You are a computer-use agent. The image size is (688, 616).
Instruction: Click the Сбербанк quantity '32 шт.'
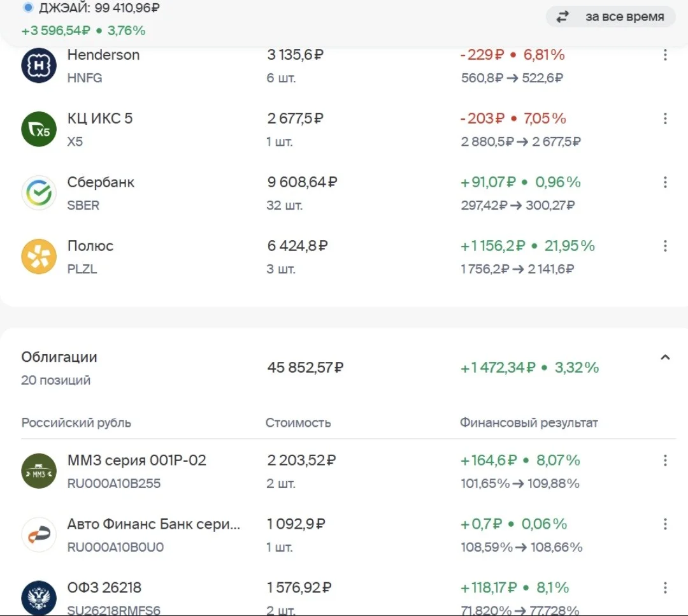coord(284,205)
